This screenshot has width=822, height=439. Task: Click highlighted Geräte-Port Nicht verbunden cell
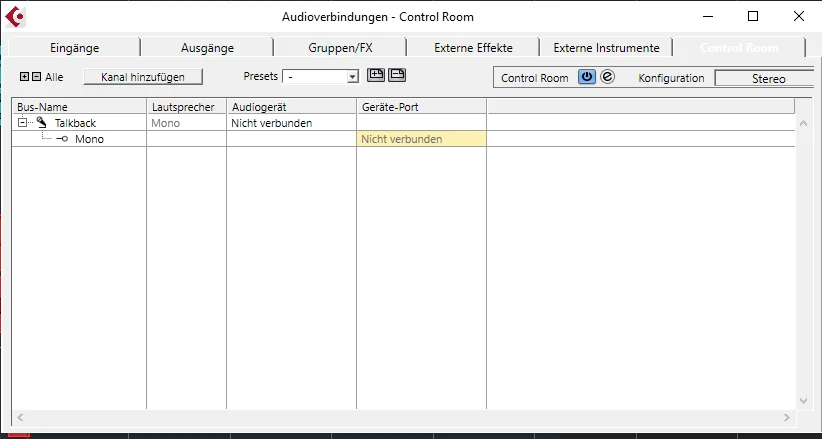(421, 139)
